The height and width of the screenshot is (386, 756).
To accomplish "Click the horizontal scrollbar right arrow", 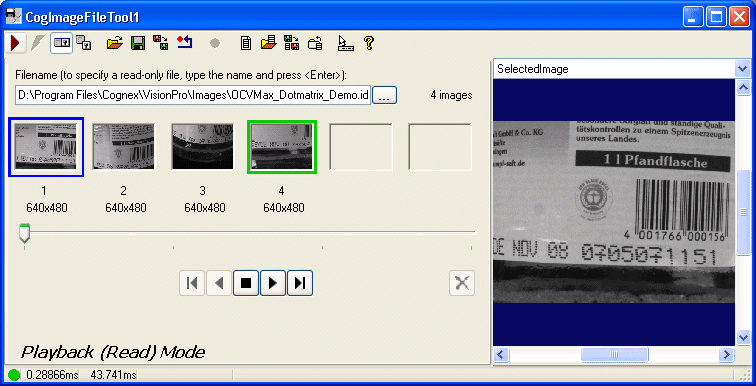I will click(726, 355).
